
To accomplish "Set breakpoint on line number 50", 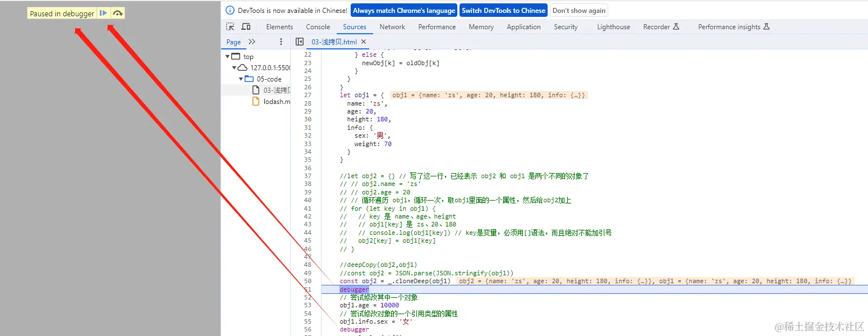I will tap(307, 281).
